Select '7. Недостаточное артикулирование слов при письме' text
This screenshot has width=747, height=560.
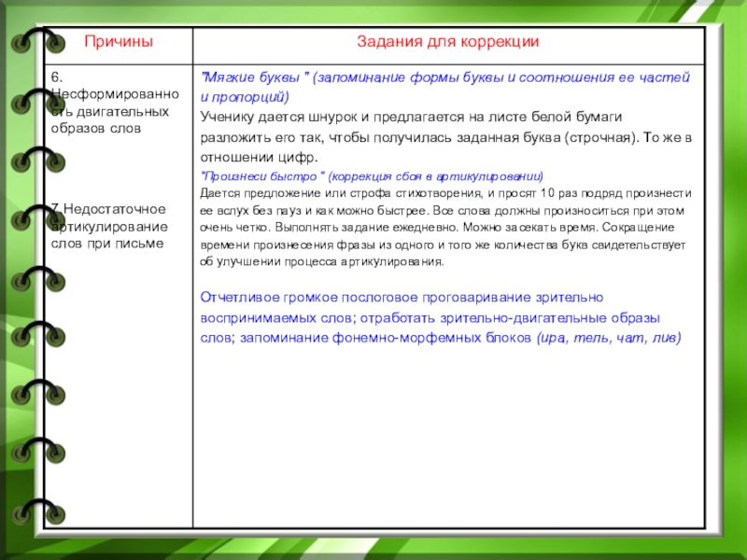(x=109, y=226)
